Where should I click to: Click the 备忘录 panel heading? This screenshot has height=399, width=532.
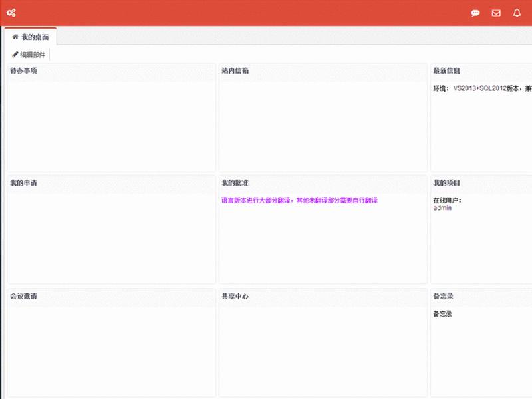click(443, 296)
